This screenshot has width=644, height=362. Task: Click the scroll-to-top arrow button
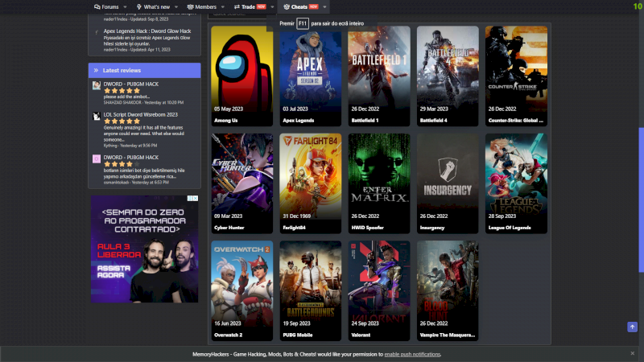click(632, 327)
